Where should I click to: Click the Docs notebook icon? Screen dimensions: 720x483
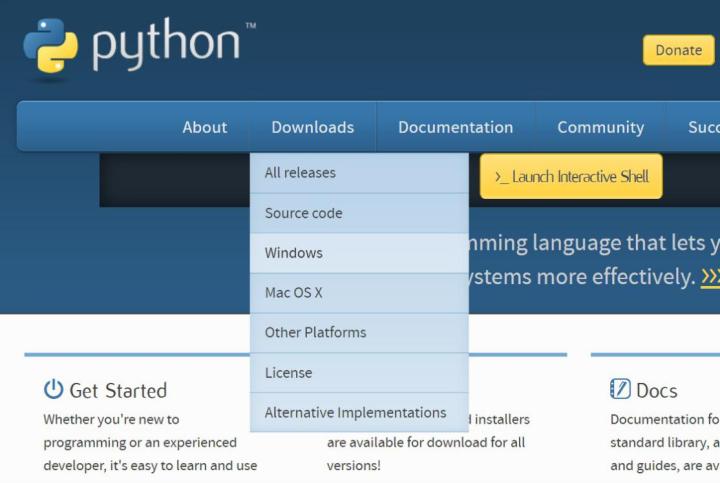620,389
